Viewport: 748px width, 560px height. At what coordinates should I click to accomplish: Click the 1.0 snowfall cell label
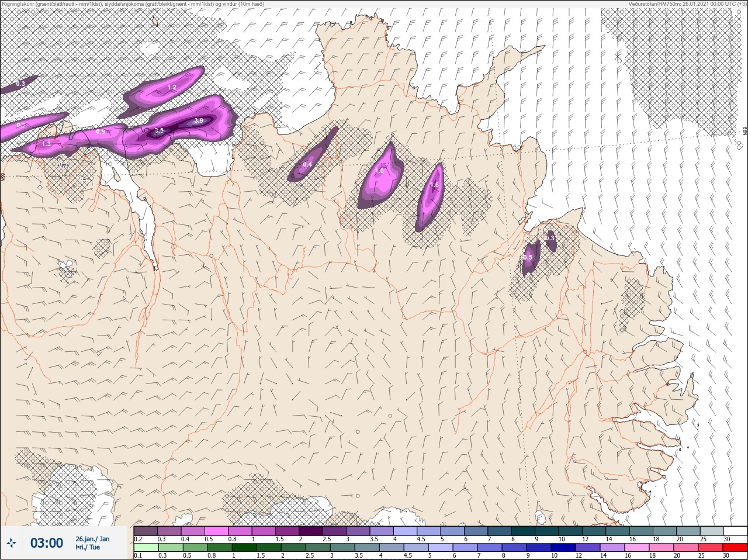pyautogui.click(x=379, y=171)
